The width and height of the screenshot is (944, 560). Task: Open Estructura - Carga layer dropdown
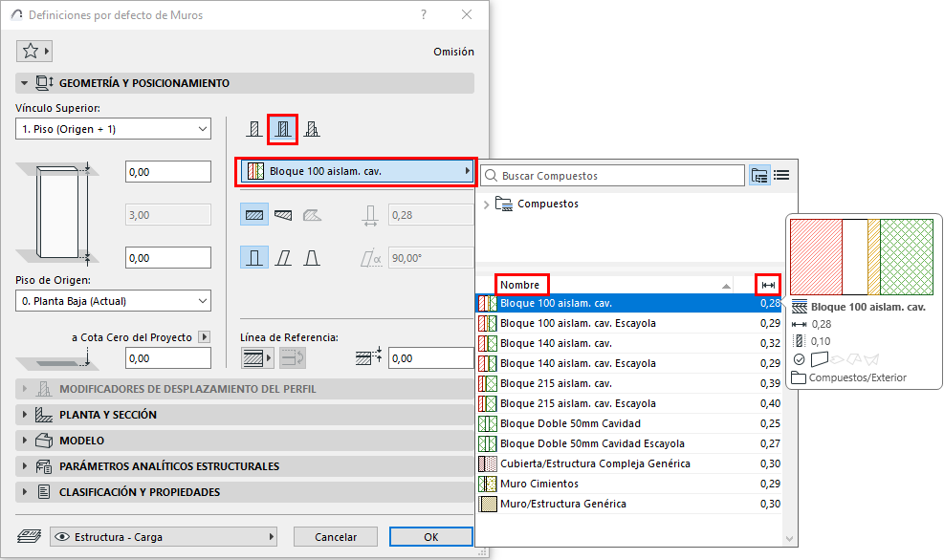[164, 536]
